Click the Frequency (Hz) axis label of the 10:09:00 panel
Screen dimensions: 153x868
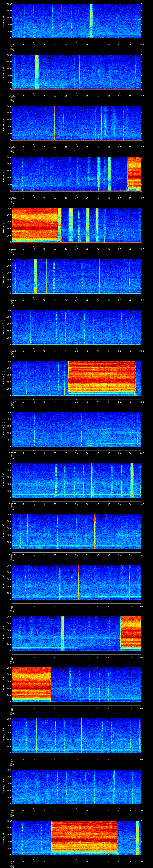(3, 429)
